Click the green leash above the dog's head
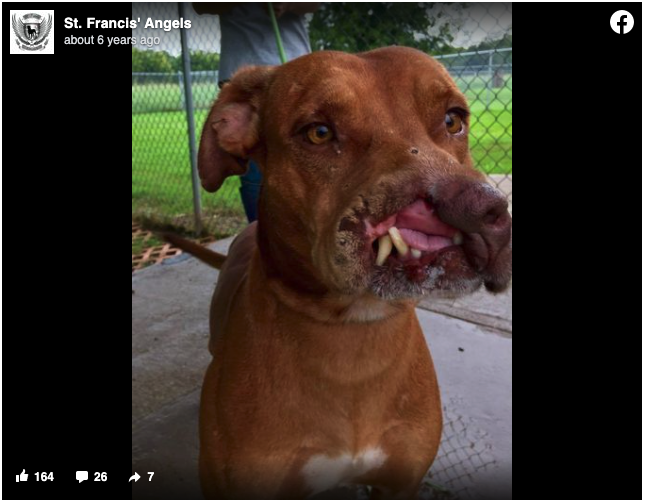Image resolution: width=646 pixels, height=504 pixels. (x=278, y=33)
